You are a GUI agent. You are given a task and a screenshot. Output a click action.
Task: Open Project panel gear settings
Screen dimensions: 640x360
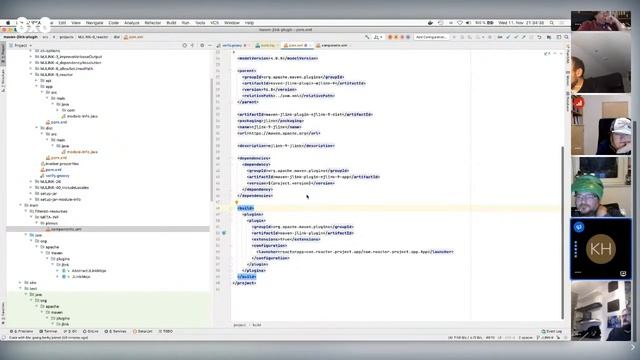click(202, 45)
